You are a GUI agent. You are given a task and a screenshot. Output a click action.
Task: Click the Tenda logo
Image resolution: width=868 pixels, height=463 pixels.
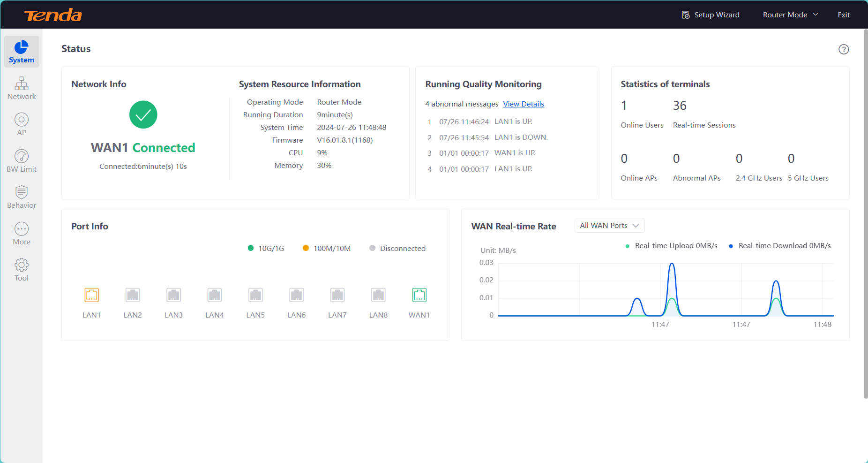click(53, 15)
